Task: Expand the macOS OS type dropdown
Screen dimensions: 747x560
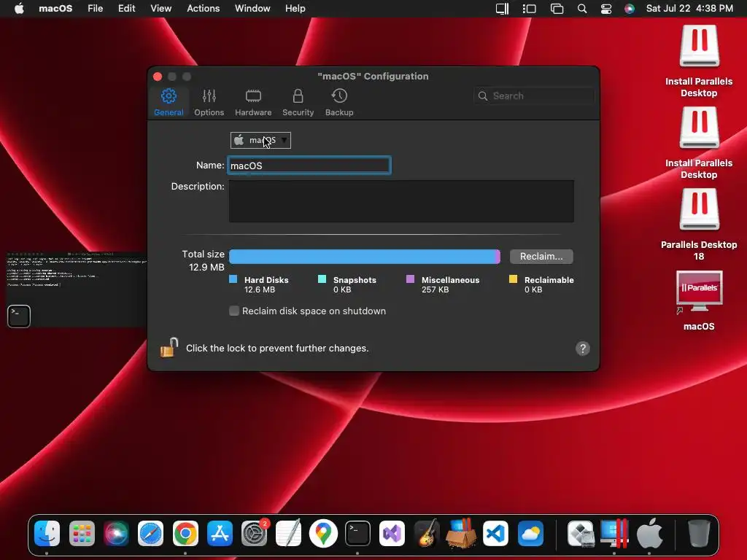Action: click(x=260, y=140)
